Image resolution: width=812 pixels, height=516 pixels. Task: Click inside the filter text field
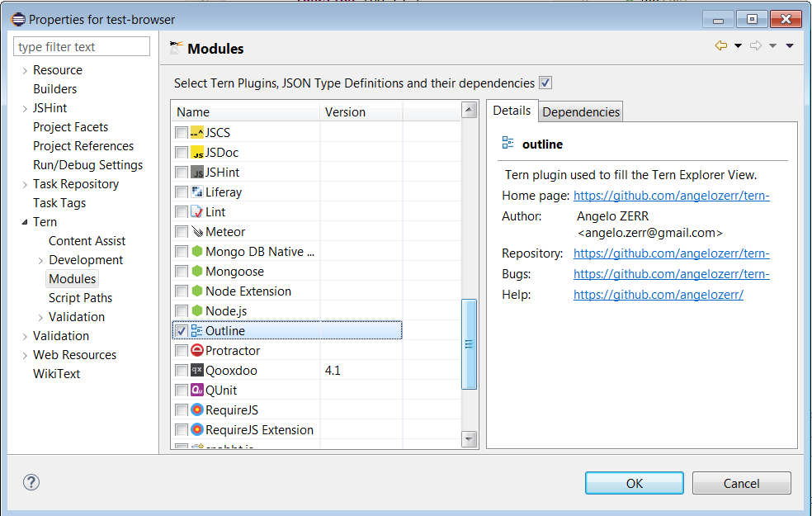[x=81, y=46]
